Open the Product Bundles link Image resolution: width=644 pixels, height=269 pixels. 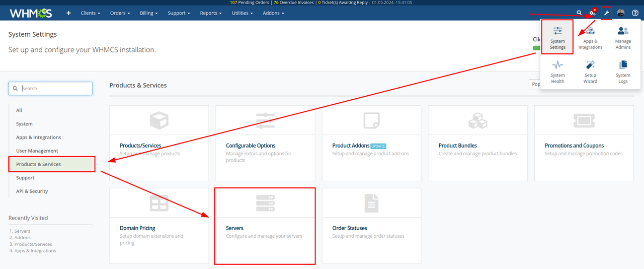pyautogui.click(x=457, y=146)
